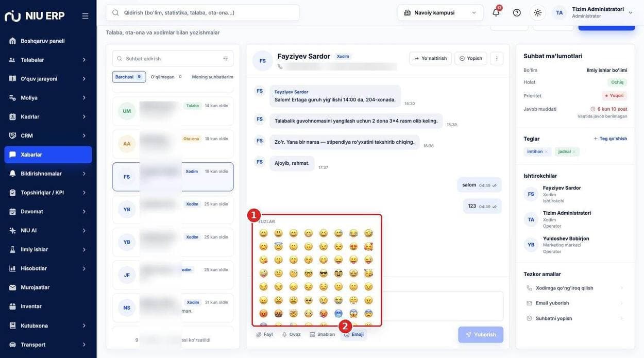The width and height of the screenshot is (644, 358).
Task: Record a voice message with Ovoz
Action: pos(291,334)
